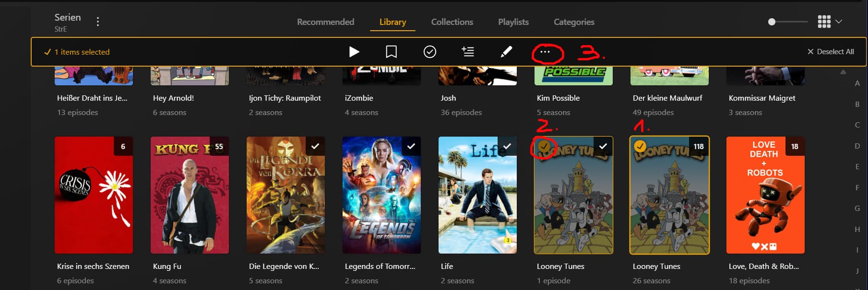This screenshot has height=290, width=868.
Task: Click '1 items selected' status text
Action: (82, 52)
